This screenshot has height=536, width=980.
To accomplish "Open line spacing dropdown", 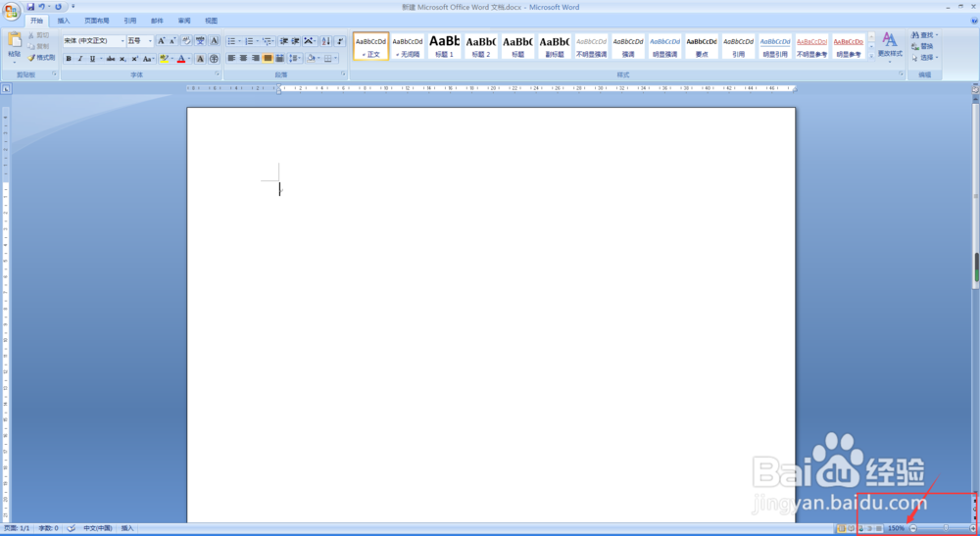I will (295, 58).
